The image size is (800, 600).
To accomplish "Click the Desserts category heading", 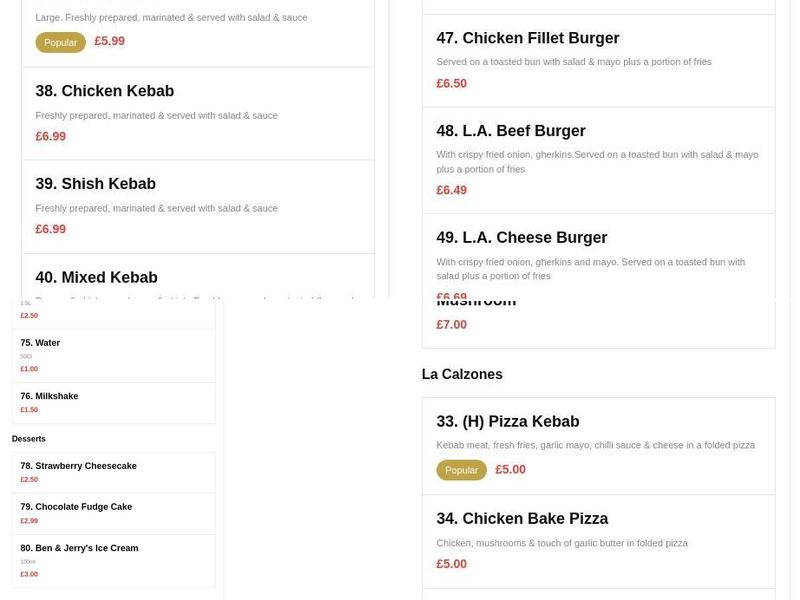I will [x=29, y=439].
